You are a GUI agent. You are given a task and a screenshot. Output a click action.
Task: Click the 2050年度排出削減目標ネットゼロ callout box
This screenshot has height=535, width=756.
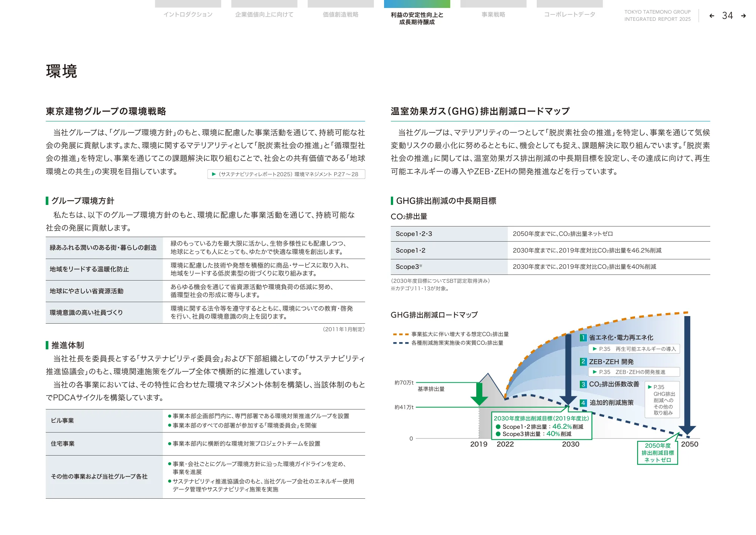click(x=657, y=453)
